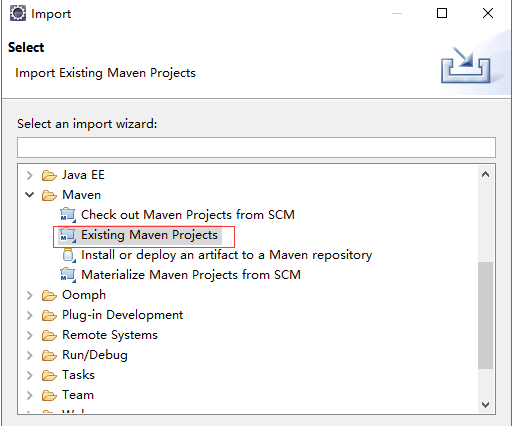Click the Oomph folder icon

49,295
